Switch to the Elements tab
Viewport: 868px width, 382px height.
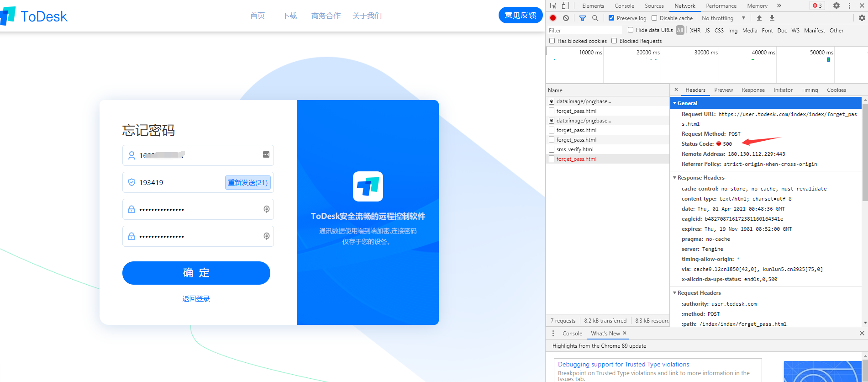coord(593,5)
